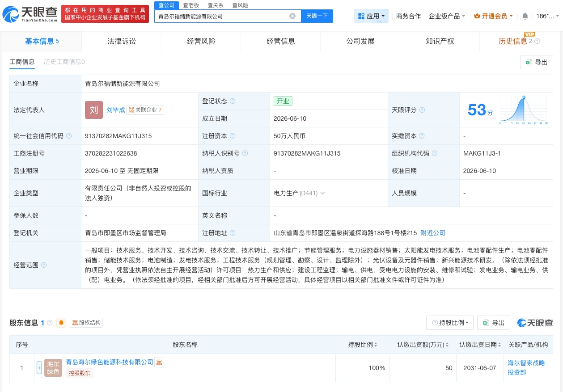
Task: Click 关联企业 7 tag
Action: (145, 110)
